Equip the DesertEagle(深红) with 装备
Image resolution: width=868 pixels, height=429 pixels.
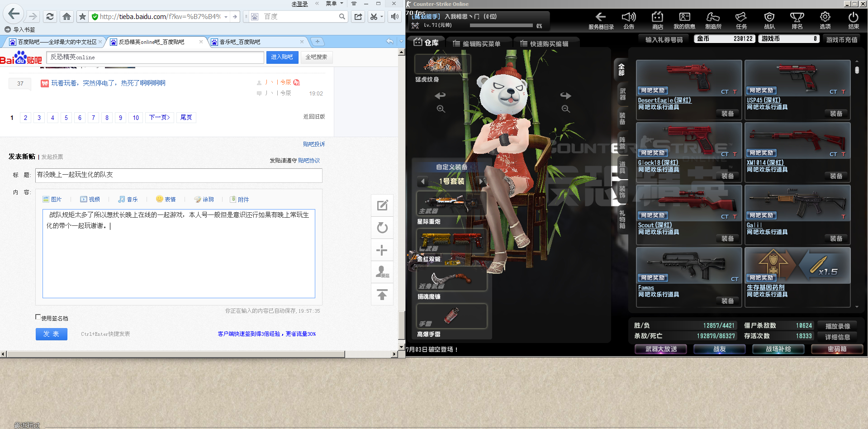[728, 114]
